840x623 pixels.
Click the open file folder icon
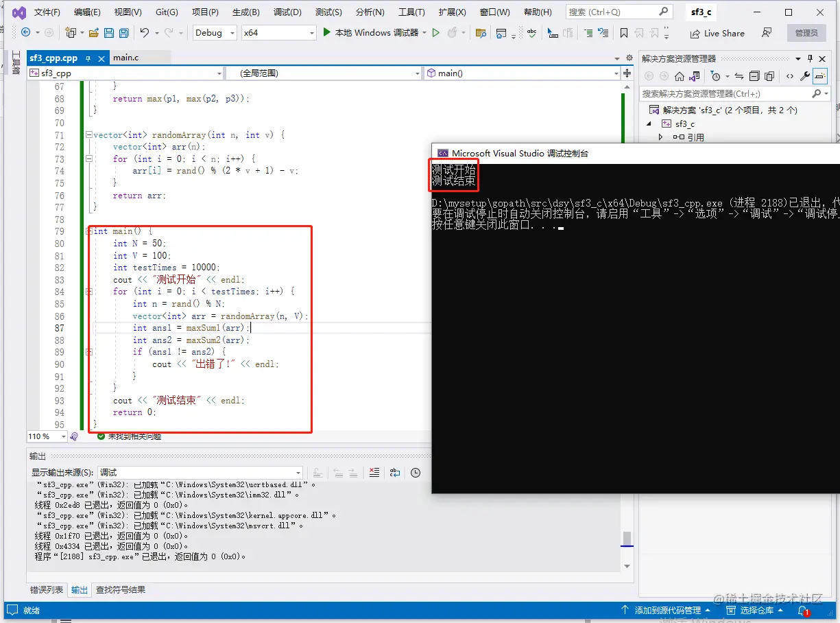(x=93, y=32)
